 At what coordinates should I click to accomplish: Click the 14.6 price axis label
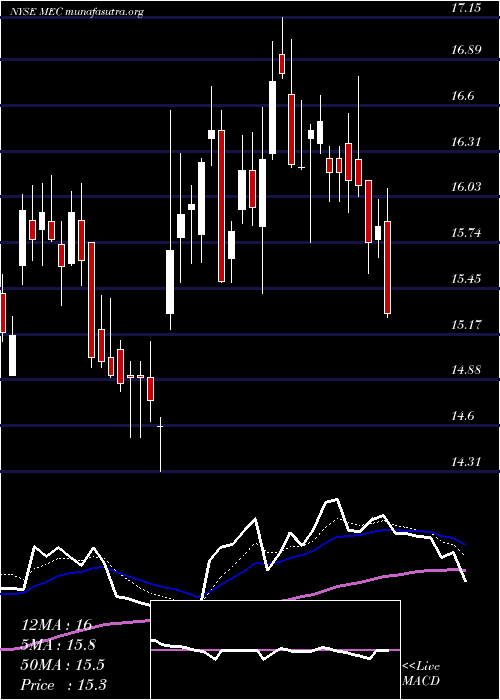click(465, 416)
